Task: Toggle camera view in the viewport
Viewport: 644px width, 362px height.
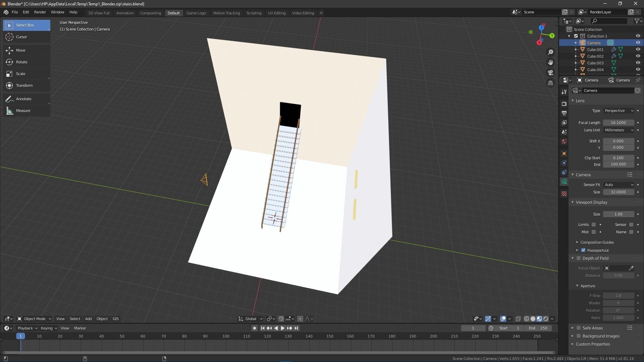Action: coord(550,73)
